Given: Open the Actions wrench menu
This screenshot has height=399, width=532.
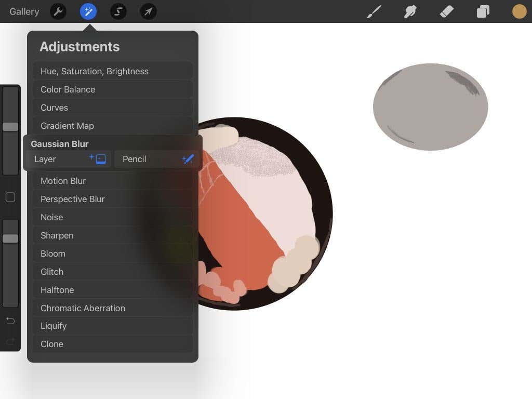Looking at the screenshot, I should tap(58, 11).
